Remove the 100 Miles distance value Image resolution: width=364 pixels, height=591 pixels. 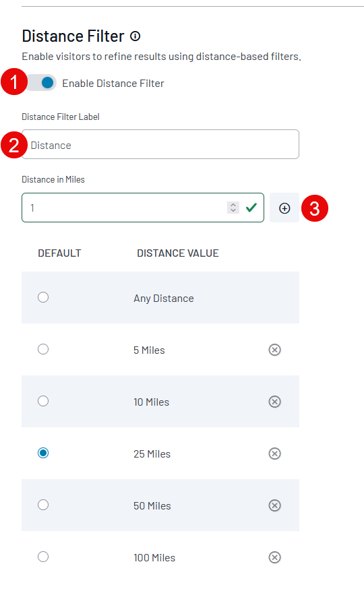(274, 557)
